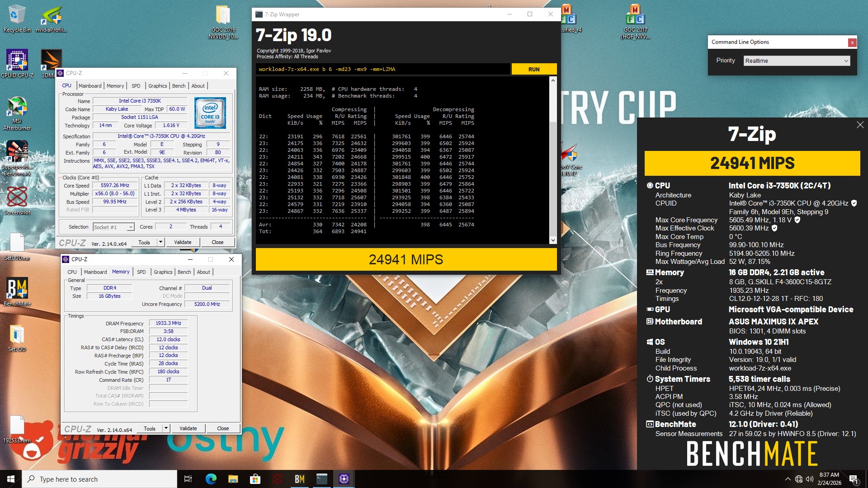Click DRAM Frequency value 1933.3 MHz
Screen dimensions: 868x488
168,324
